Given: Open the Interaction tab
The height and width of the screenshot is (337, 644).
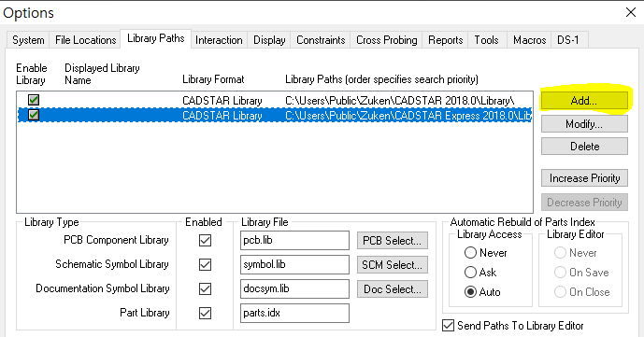Looking at the screenshot, I should pos(219,40).
